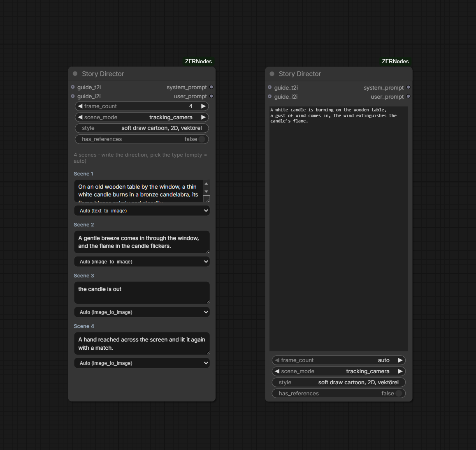Click guide_t2i input port on left node
The image size is (476, 450).
click(73, 87)
